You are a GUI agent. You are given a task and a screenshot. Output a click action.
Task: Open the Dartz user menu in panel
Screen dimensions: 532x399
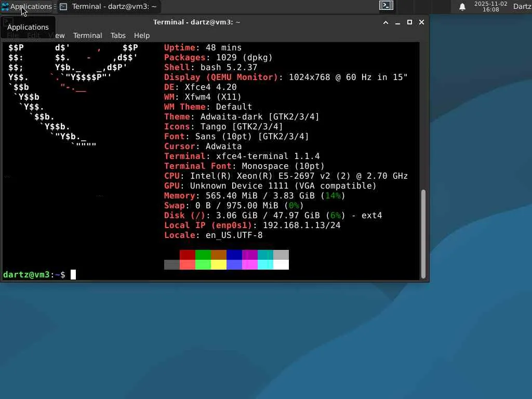click(522, 6)
